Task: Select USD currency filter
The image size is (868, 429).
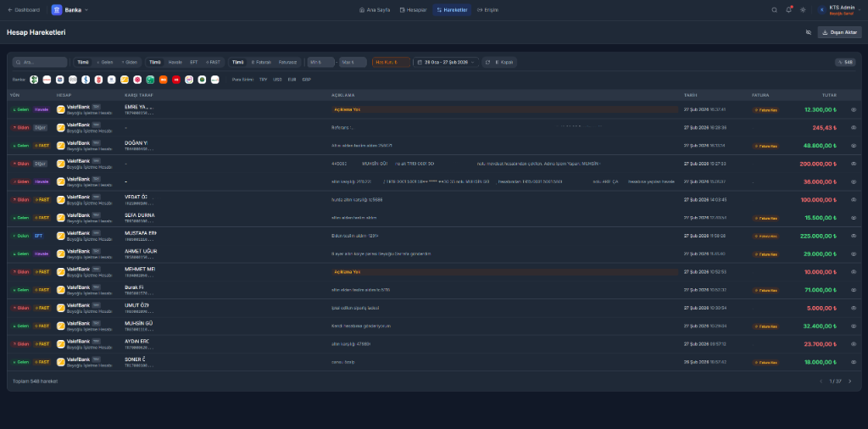Action: pos(277,80)
